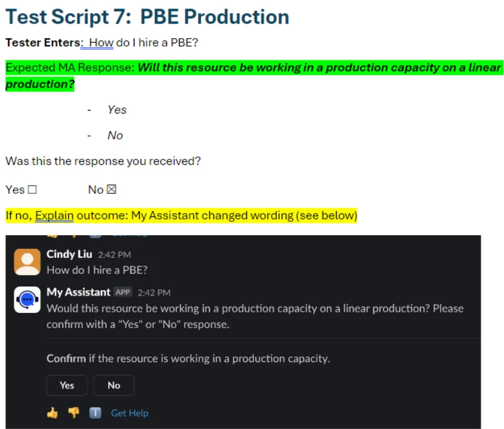This screenshot has height=429, width=504.
Task: Click the My Assistant bot avatar
Action: point(27,300)
